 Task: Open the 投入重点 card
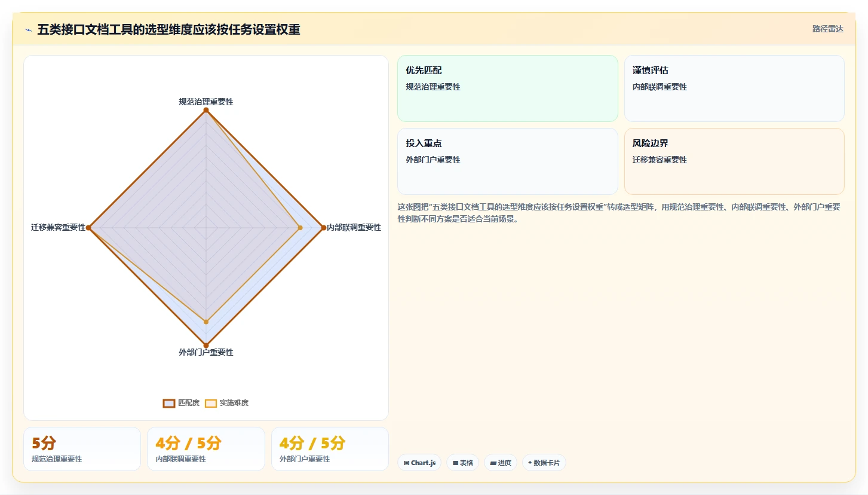508,161
